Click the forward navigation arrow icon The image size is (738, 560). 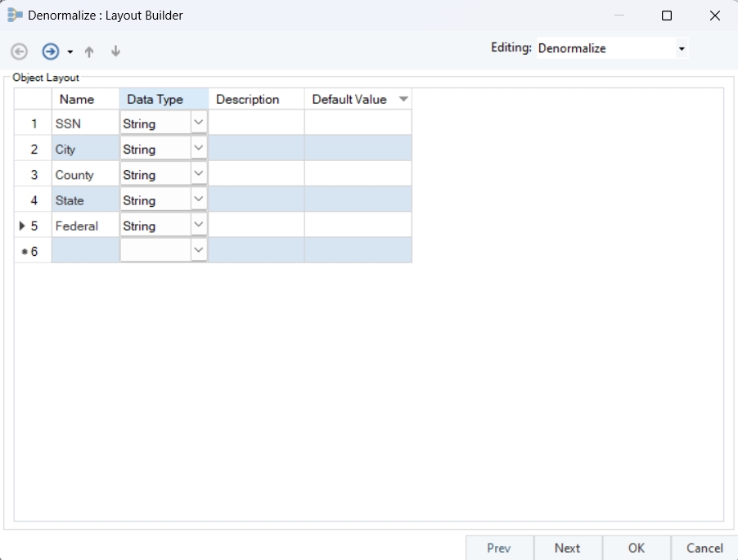coord(51,52)
